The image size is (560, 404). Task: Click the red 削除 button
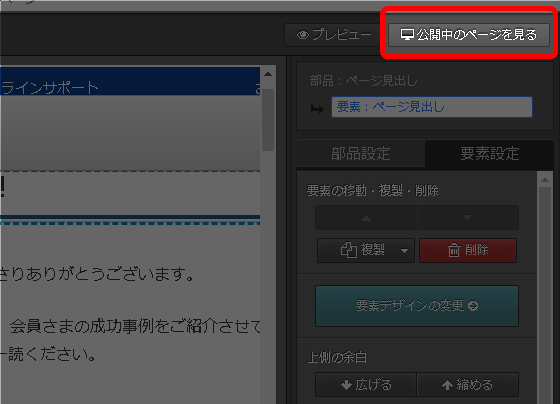pos(468,250)
